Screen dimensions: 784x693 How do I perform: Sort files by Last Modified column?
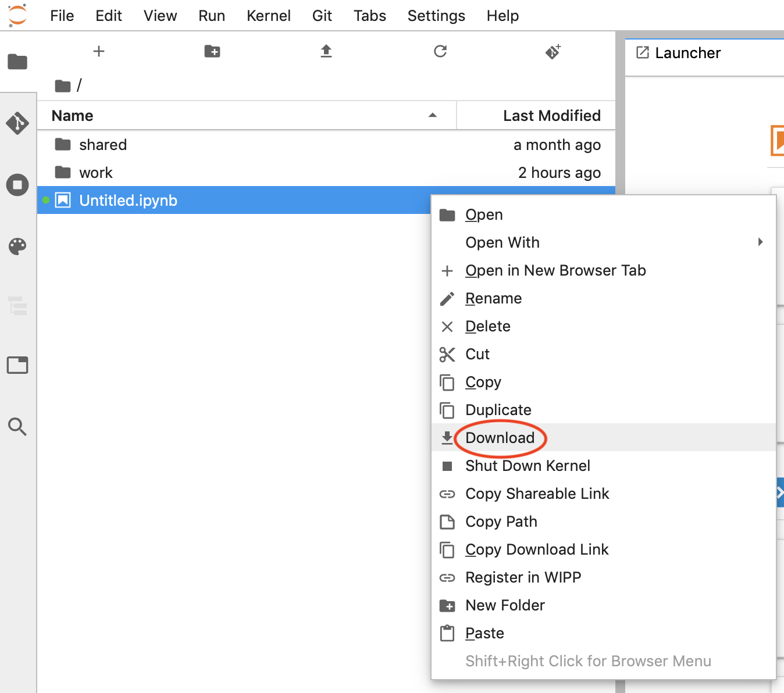[536, 115]
